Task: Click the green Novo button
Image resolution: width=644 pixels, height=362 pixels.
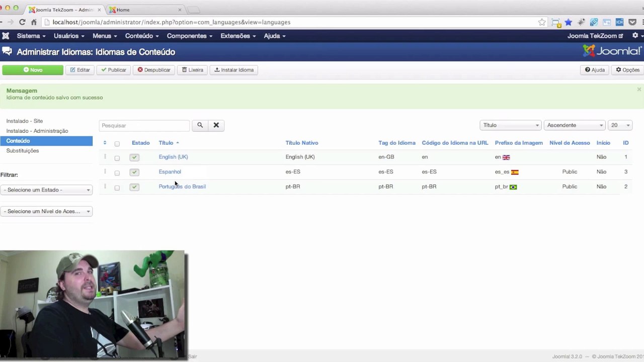Action: pyautogui.click(x=33, y=70)
